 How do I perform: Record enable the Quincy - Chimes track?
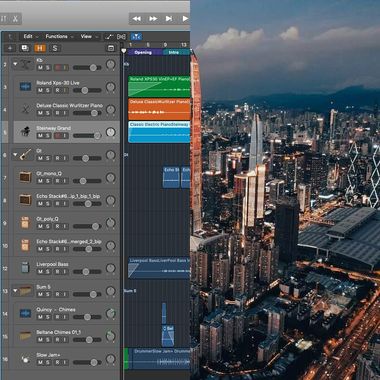pos(57,317)
